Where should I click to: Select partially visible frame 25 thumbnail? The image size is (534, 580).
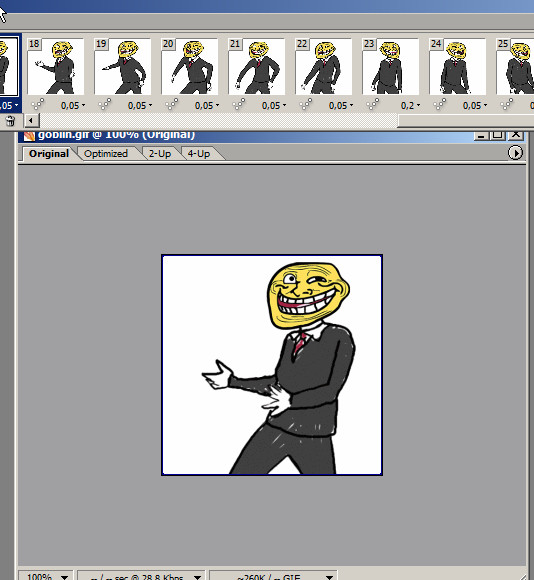515,66
